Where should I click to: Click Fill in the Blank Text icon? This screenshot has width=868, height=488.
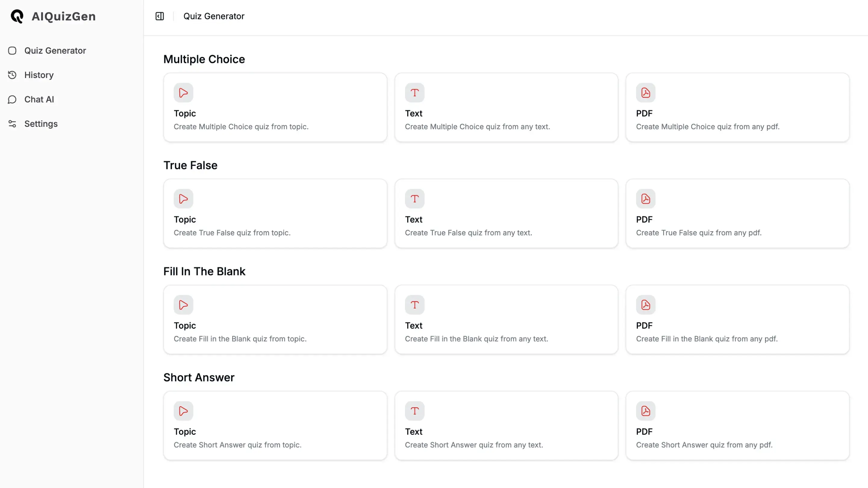(414, 305)
